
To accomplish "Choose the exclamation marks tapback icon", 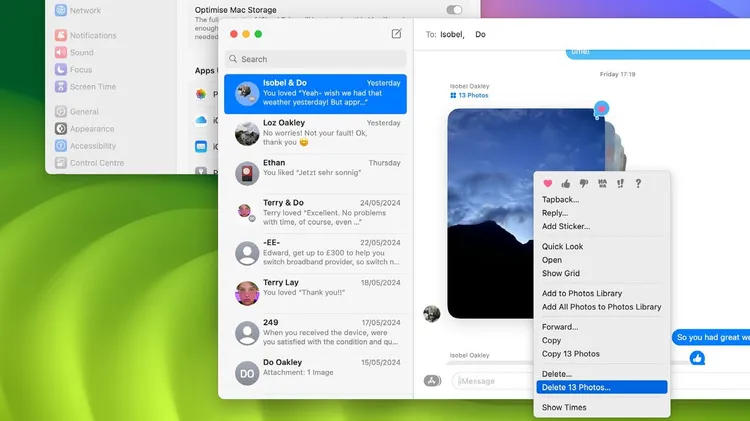I will tap(620, 183).
